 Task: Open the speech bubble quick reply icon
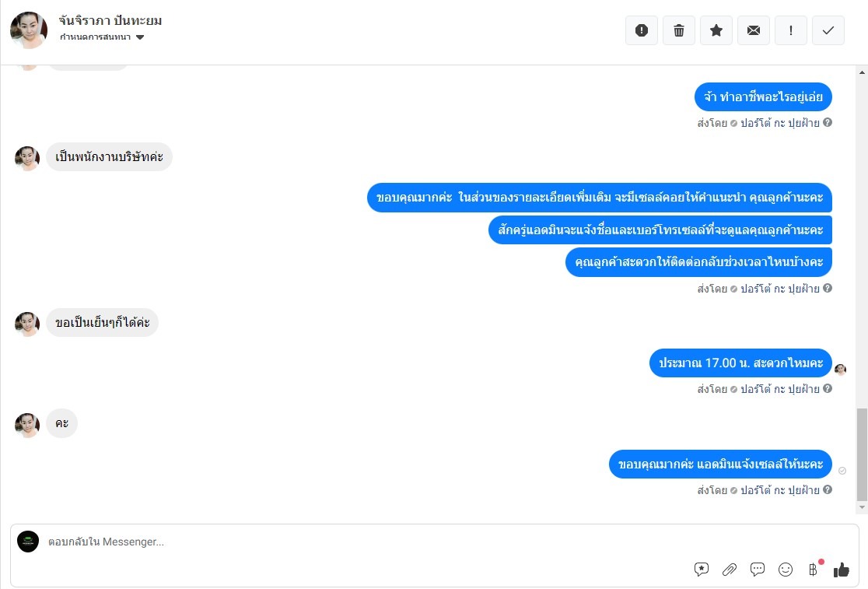[758, 570]
